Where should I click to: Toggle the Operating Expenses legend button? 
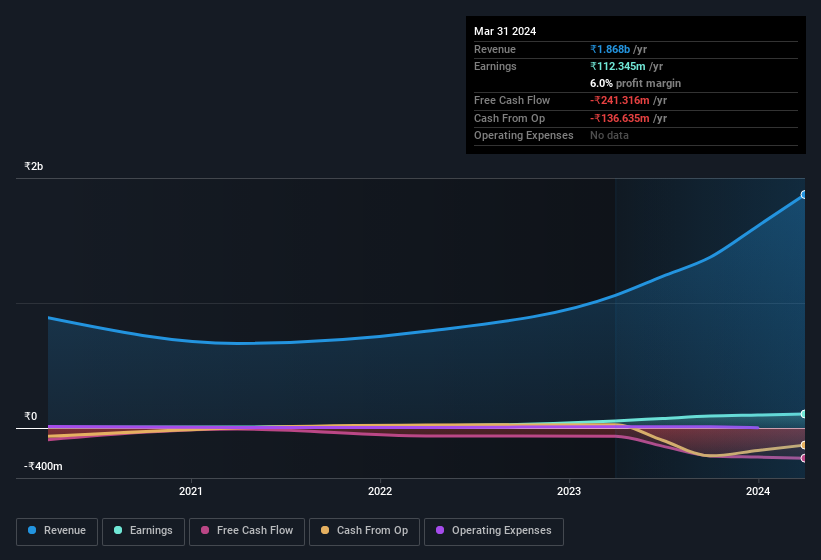[x=494, y=531]
